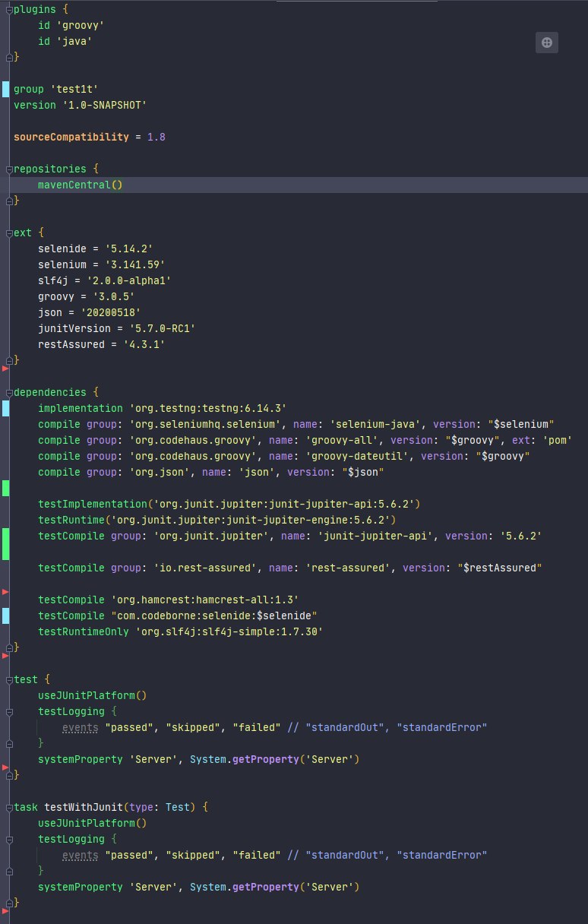This screenshot has height=924, width=588.
Task: Click events line inside test block
Action: [x=274, y=727]
